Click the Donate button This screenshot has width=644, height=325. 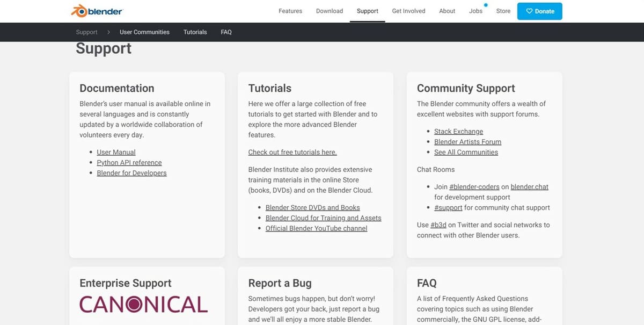coord(540,11)
